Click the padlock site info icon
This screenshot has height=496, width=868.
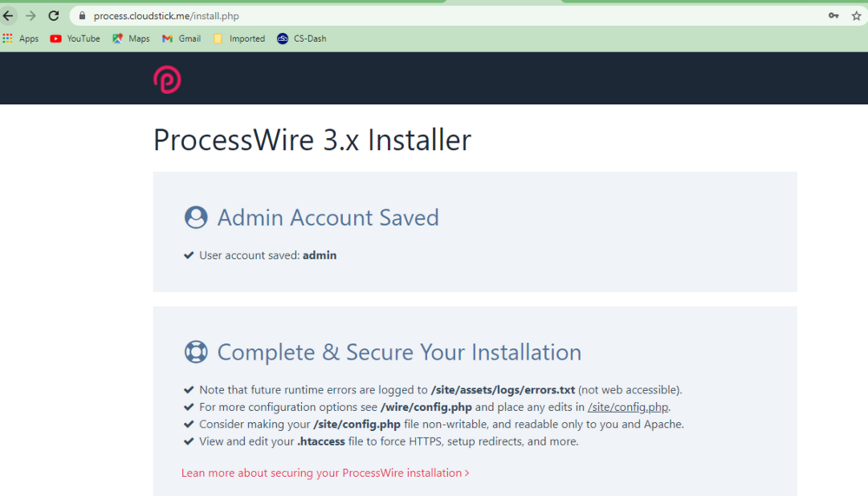[82, 16]
